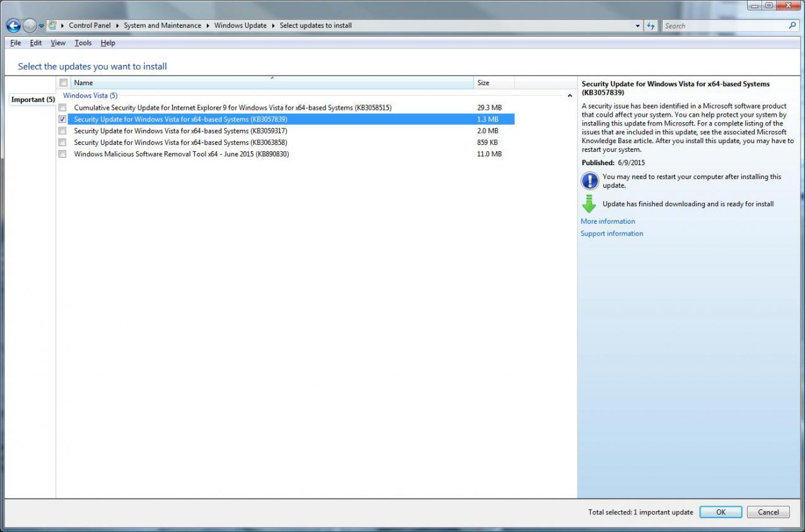Enable the Malicious Software Removal Tool checkbox
The height and width of the screenshot is (532, 805).
pos(62,154)
